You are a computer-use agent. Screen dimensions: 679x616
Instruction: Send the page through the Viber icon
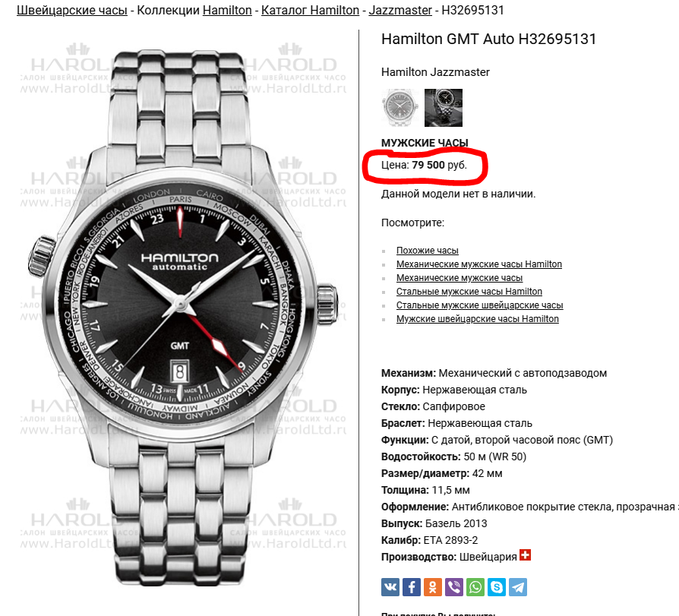click(454, 587)
